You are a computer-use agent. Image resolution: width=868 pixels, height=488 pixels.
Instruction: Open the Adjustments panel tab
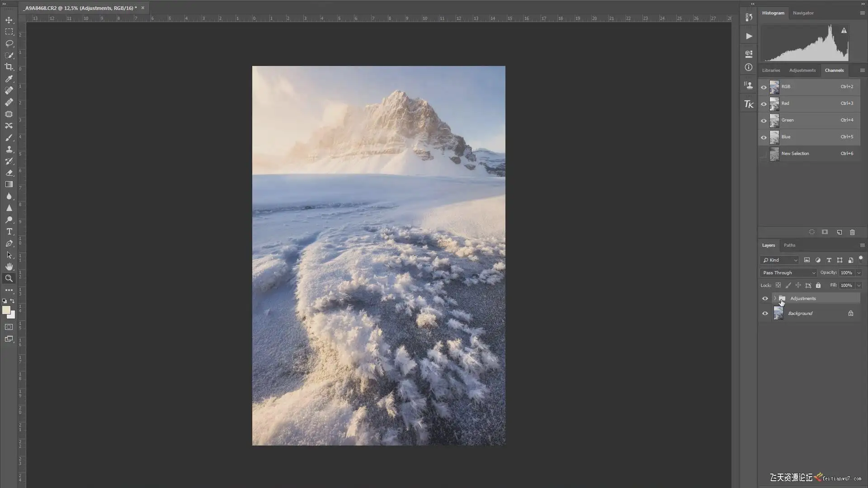[802, 70]
